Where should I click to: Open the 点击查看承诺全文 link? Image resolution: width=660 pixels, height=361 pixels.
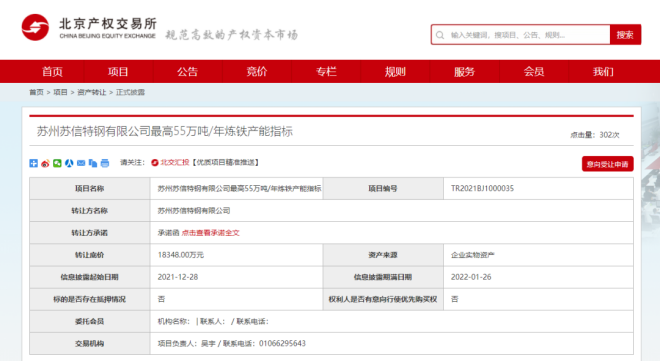point(210,233)
